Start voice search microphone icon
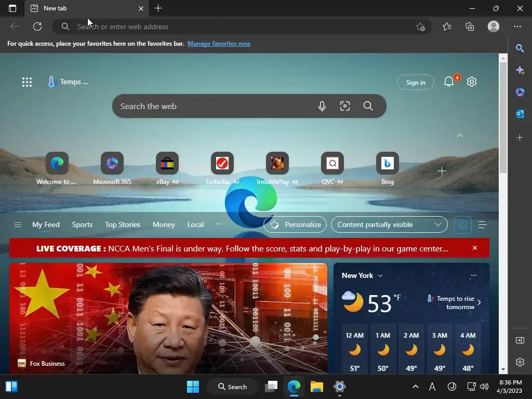The image size is (532, 399). coord(322,106)
